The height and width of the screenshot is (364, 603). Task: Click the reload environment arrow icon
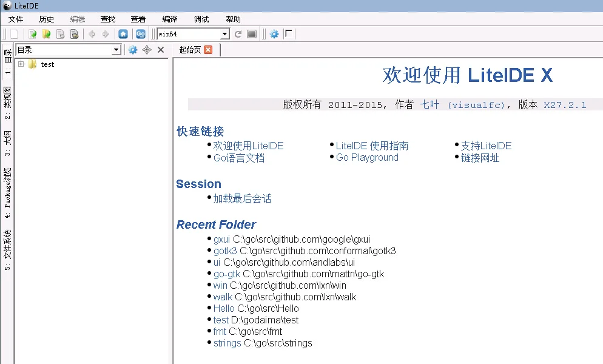tap(238, 34)
